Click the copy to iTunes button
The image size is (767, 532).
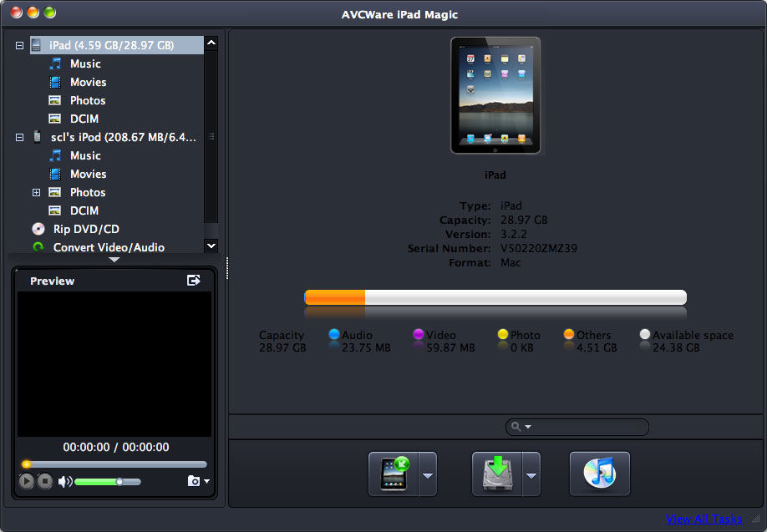point(600,474)
